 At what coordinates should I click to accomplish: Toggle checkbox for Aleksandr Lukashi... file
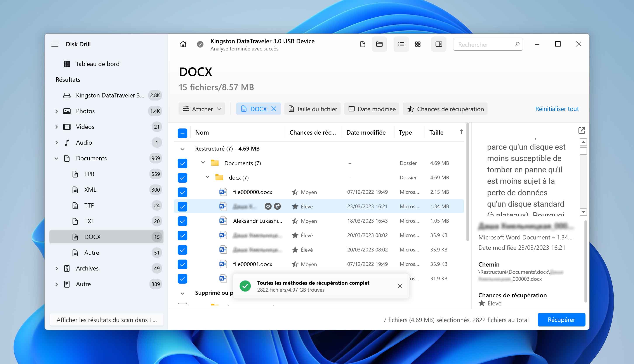[182, 221]
